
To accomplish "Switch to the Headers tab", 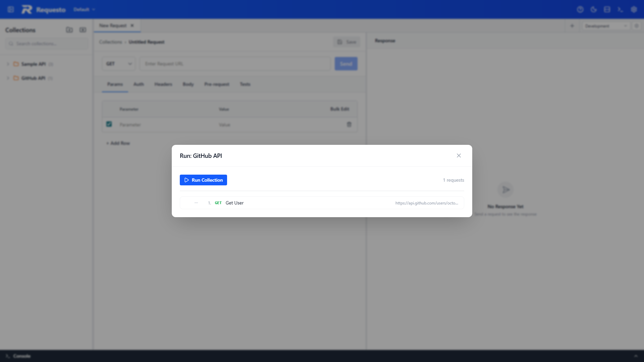I will click(x=163, y=84).
